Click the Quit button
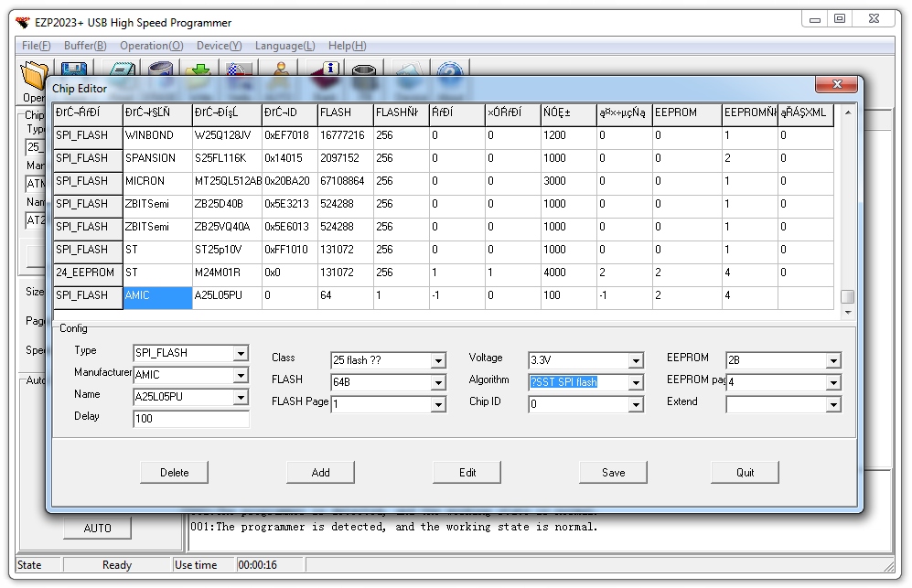Screen dimensions: 912x588 tap(745, 473)
